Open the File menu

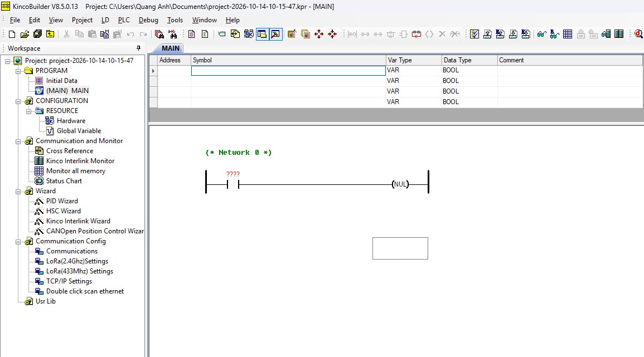click(15, 20)
